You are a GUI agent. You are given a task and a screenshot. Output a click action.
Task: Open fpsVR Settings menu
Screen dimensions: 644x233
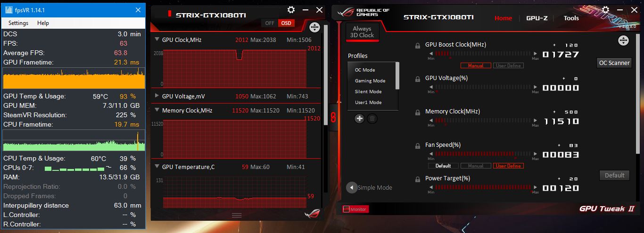[18, 23]
